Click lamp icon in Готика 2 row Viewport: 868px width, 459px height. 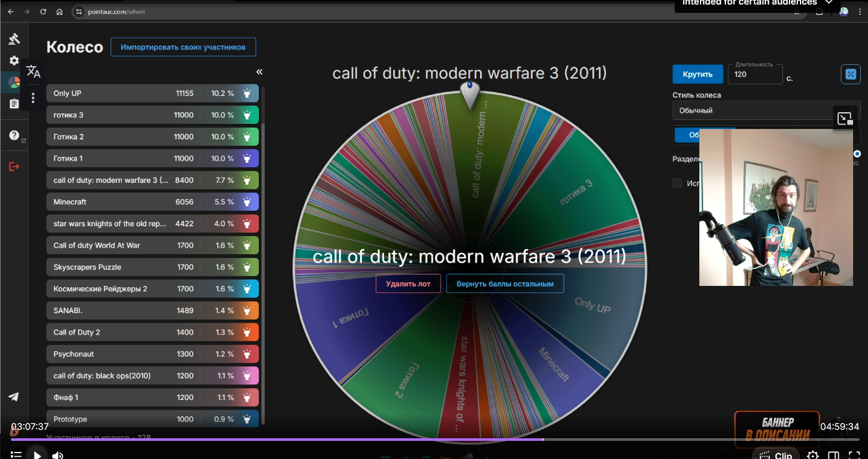coord(247,137)
